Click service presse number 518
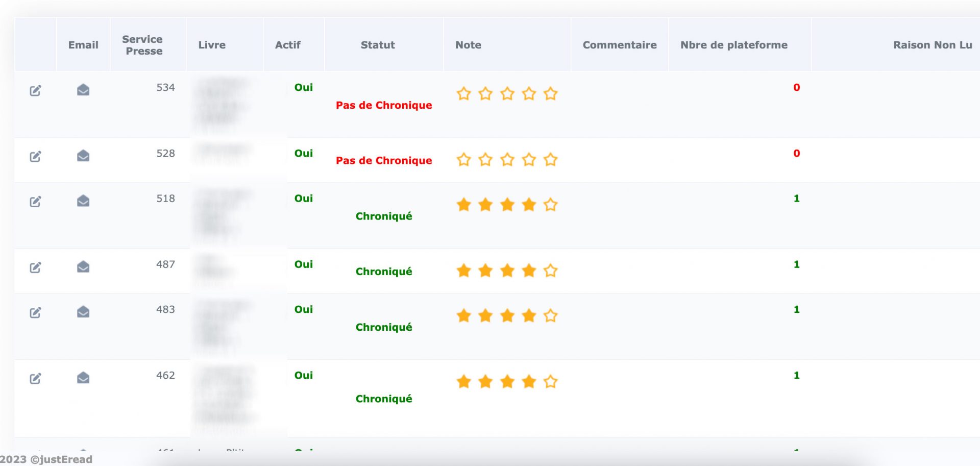The width and height of the screenshot is (980, 466). [165, 198]
